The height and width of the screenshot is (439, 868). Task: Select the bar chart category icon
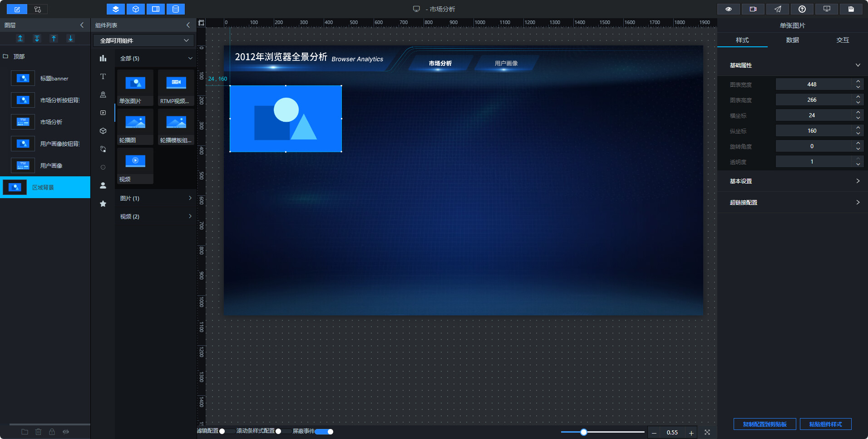pyautogui.click(x=103, y=58)
